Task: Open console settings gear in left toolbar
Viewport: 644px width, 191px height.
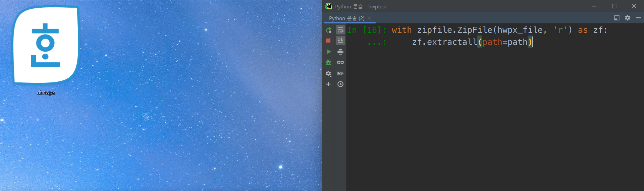Action: pos(328,73)
